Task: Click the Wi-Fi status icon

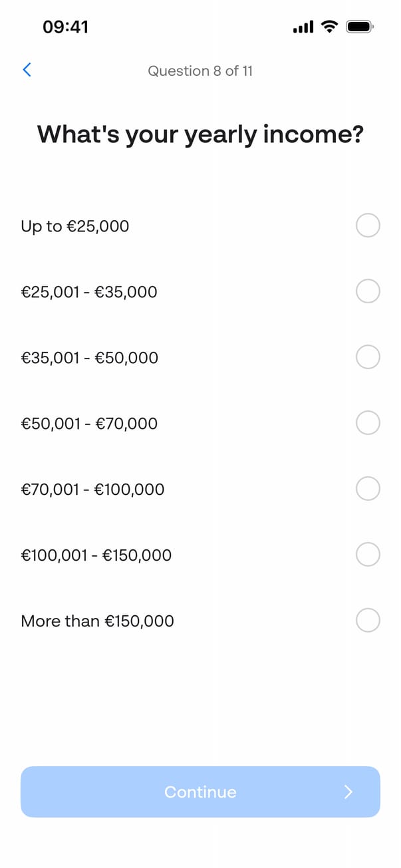Action: [329, 27]
